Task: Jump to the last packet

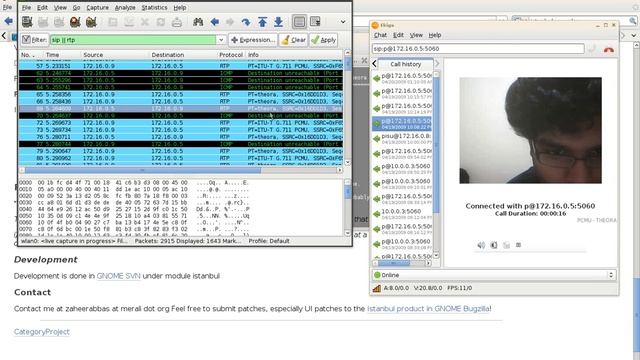Action: [278, 22]
